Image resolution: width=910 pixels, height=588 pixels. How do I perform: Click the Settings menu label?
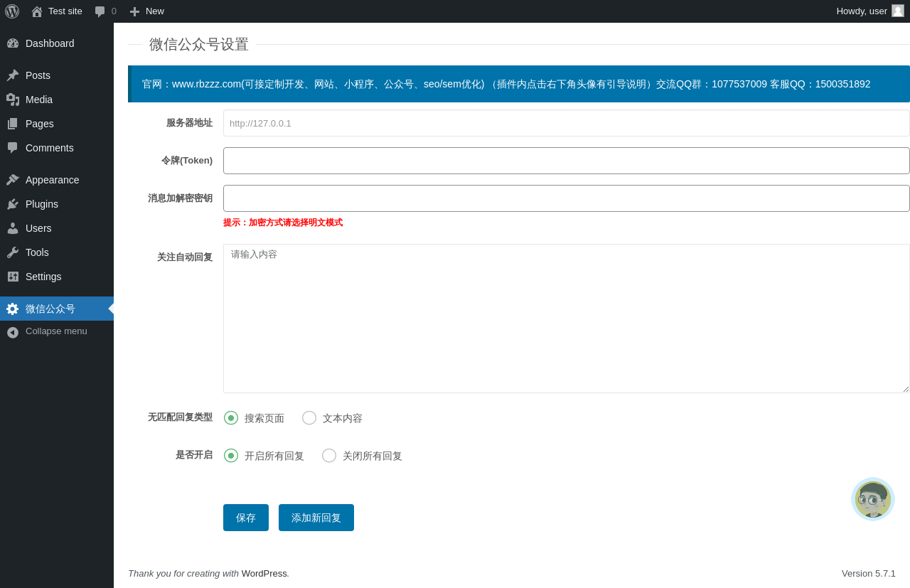click(x=43, y=277)
